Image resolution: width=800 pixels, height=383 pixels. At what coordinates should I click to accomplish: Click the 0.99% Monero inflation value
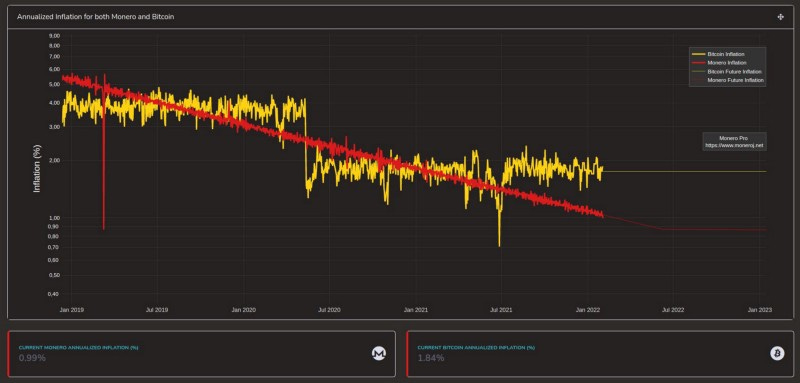32,358
